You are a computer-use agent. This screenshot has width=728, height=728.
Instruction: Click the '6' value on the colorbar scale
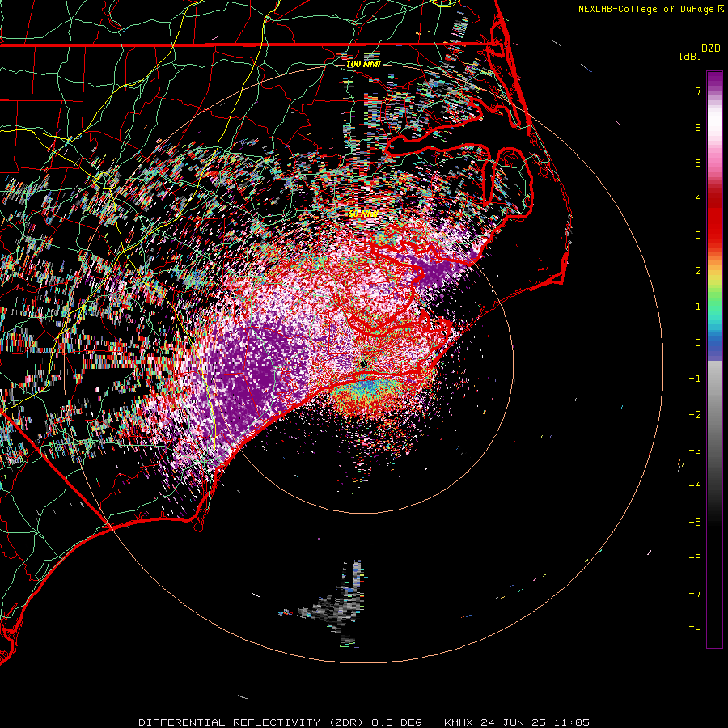point(698,127)
